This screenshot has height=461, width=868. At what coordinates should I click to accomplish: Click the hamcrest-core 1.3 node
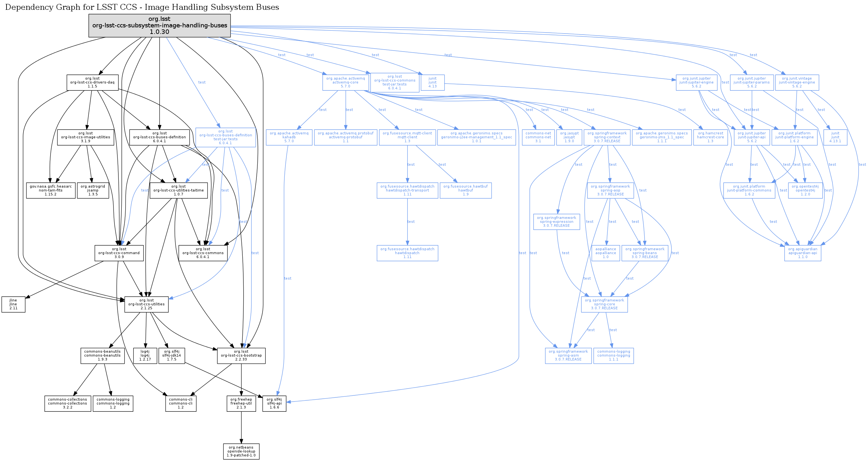click(x=710, y=137)
